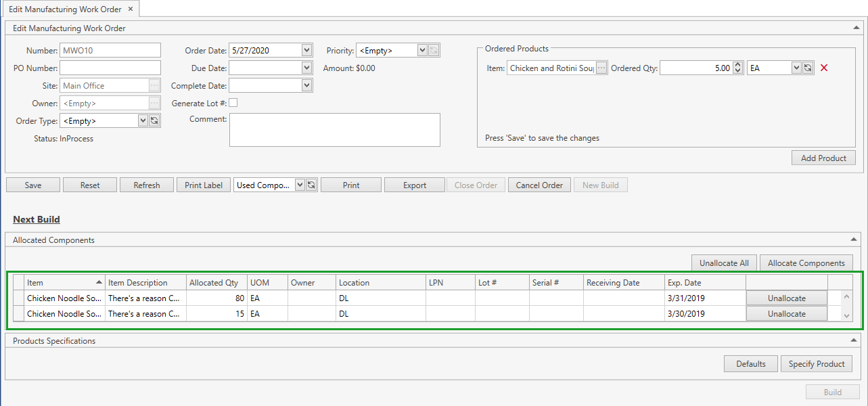Image resolution: width=868 pixels, height=406 pixels.
Task: Select the Edit Manufacturing Work Order tab
Action: [65, 9]
